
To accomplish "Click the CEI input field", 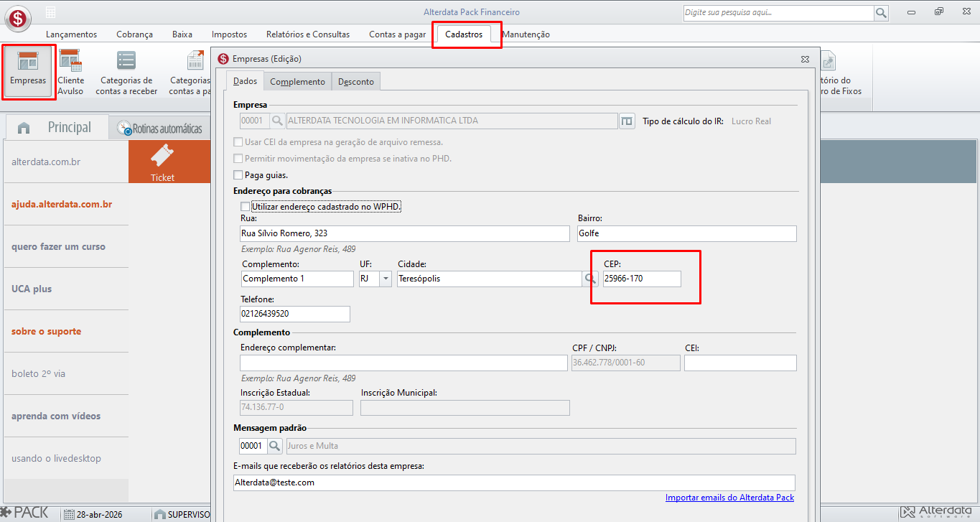I will [740, 363].
